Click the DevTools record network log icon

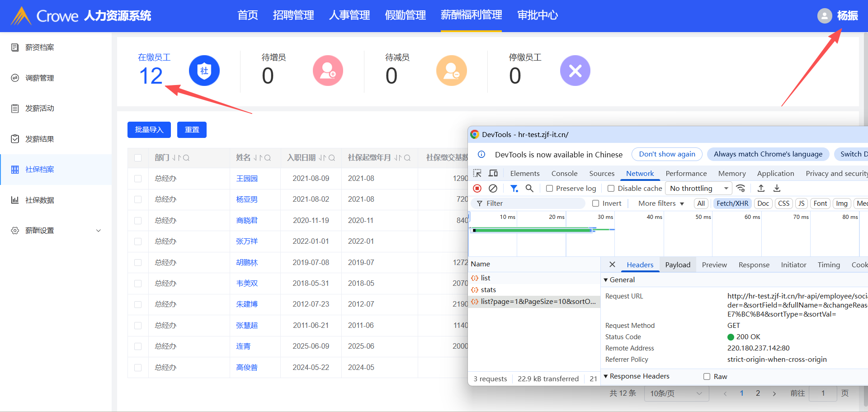click(x=477, y=188)
